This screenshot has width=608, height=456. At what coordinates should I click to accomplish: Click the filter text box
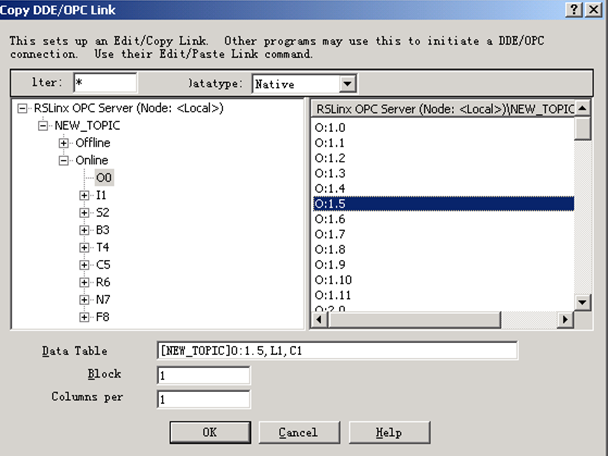pyautogui.click(x=104, y=82)
